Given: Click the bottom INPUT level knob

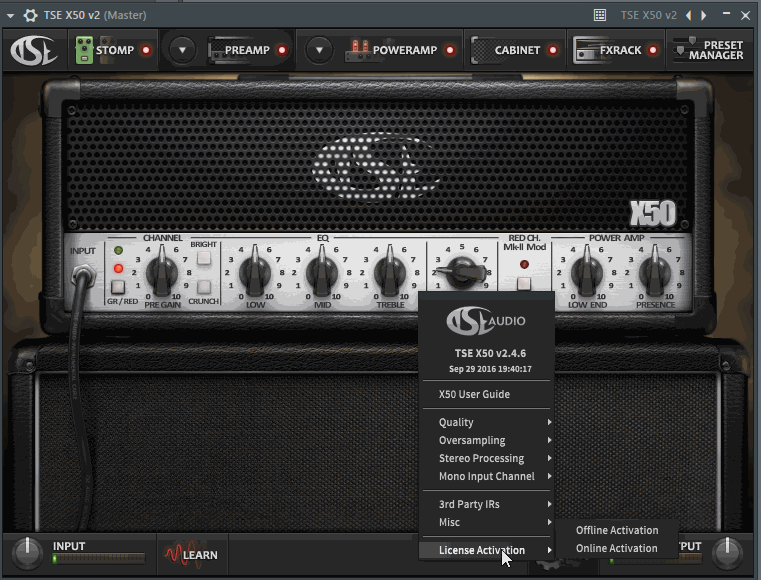Looking at the screenshot, I should click(x=27, y=554).
